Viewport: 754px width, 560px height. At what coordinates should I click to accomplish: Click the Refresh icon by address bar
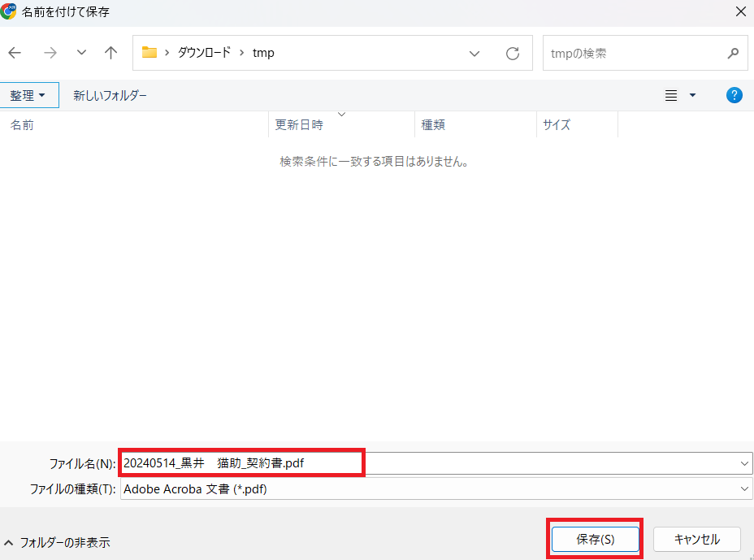click(x=513, y=53)
